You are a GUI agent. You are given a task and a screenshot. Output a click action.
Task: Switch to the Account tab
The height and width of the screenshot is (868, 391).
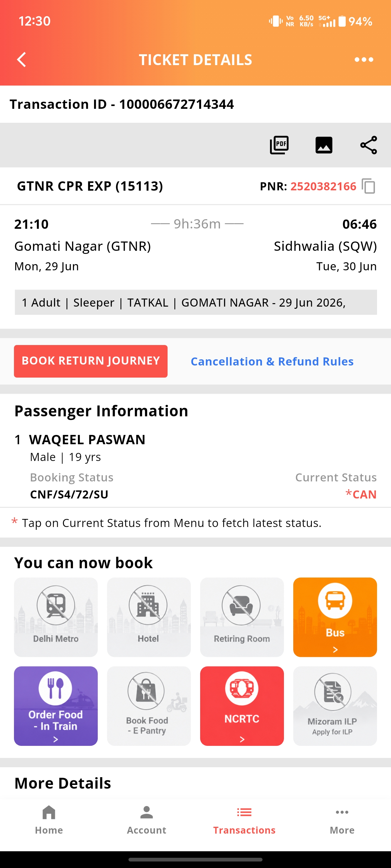point(146,820)
